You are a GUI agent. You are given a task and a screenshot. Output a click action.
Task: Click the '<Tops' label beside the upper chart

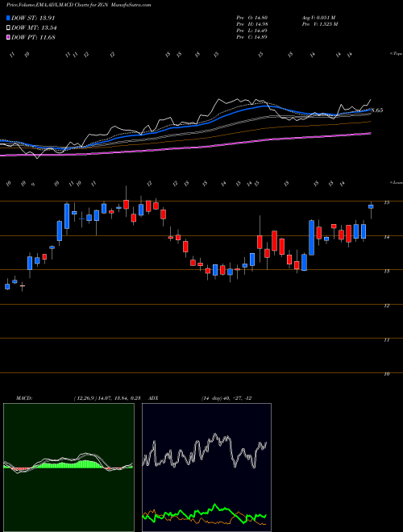[396, 54]
